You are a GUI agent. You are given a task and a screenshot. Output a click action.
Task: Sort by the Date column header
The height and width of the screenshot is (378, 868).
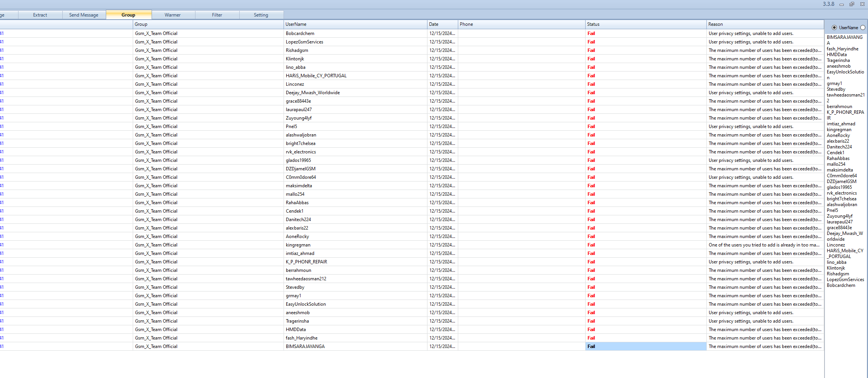[442, 24]
